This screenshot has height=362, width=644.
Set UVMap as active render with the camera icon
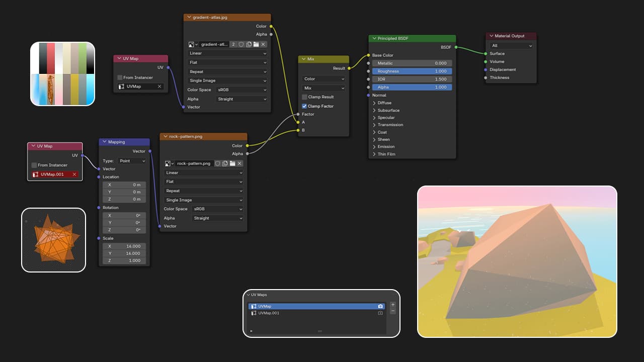click(x=380, y=306)
